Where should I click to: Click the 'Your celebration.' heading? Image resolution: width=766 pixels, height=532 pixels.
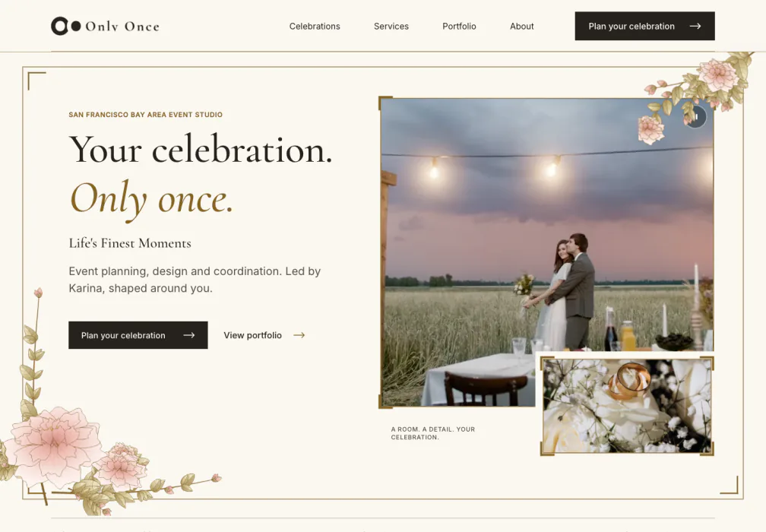tap(201, 150)
